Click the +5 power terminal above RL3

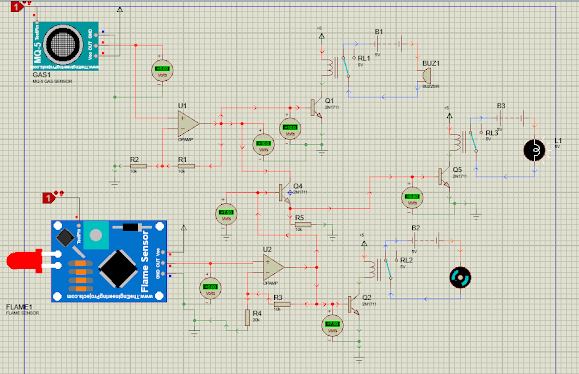tap(449, 116)
